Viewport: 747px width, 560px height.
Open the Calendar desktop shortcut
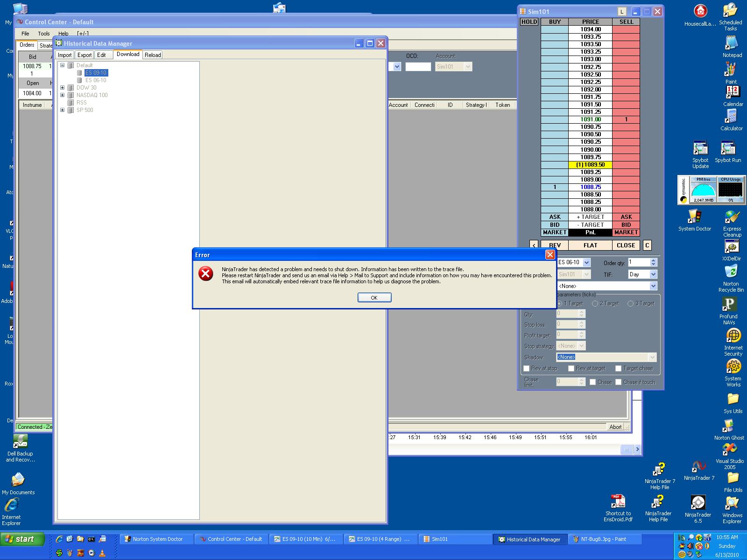tap(733, 96)
